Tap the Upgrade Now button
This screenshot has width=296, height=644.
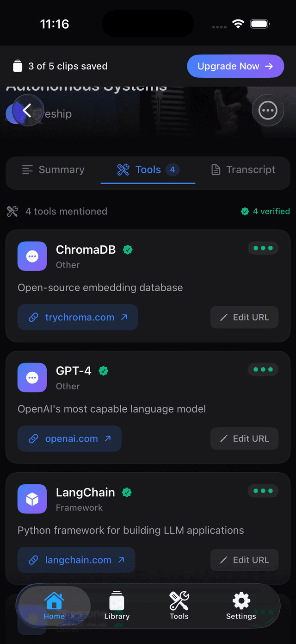(x=235, y=66)
